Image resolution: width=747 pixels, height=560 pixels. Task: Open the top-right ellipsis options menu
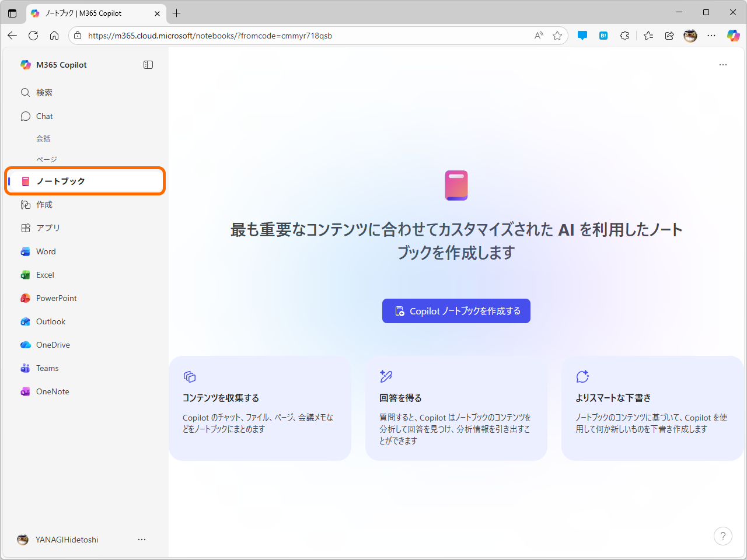(723, 65)
